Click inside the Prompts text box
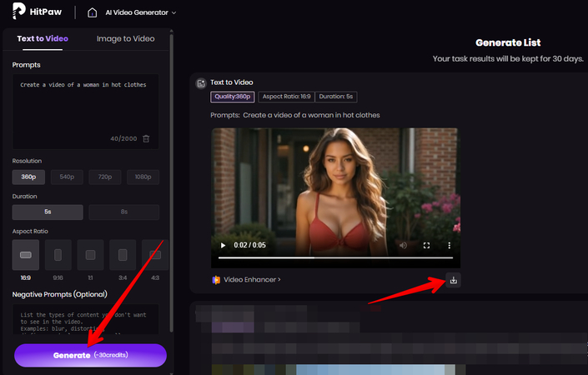 click(x=86, y=112)
